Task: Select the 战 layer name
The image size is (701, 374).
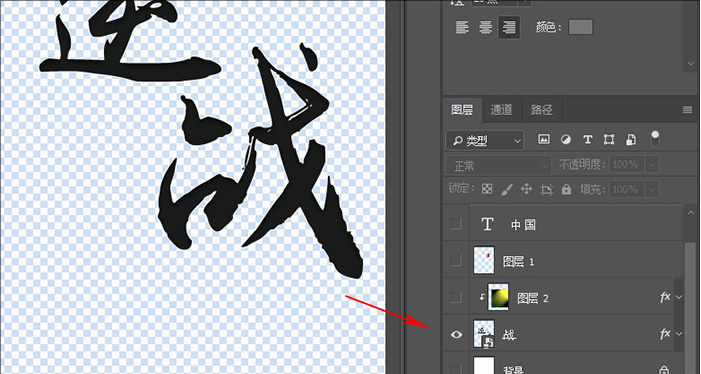Action: coord(509,335)
